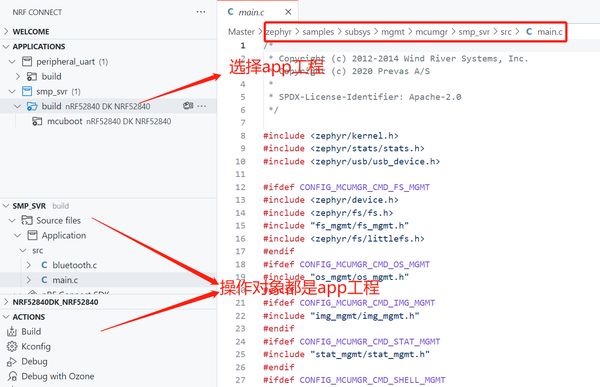Viewport: 600px width, 387px height.
Task: Click the build action icon on smp_svr row
Action: 188,106
